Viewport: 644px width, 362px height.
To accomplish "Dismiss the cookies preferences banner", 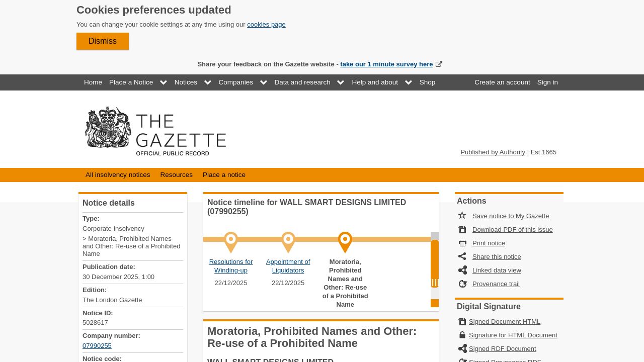I will click(103, 41).
